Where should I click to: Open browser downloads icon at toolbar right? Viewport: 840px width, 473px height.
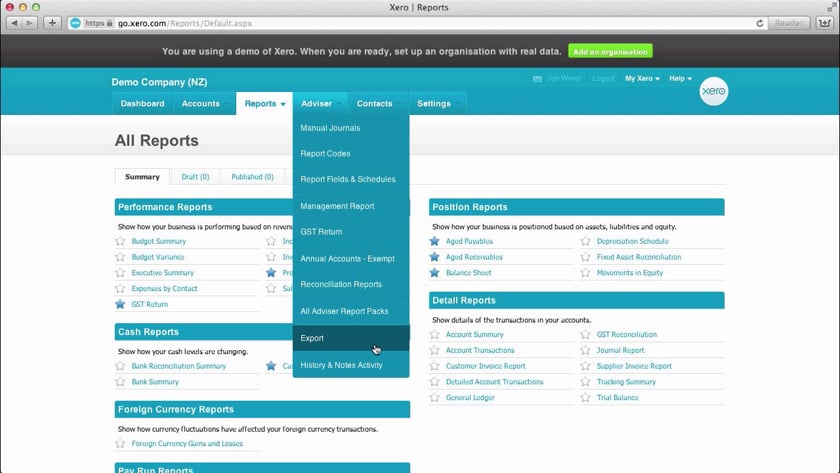coord(824,23)
